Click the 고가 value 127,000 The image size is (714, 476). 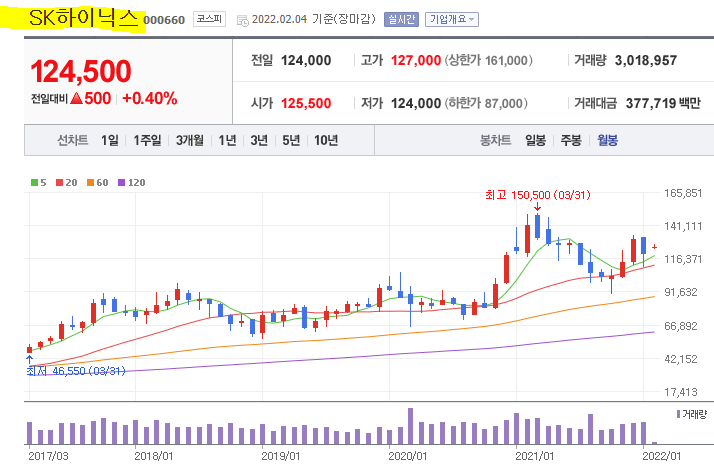(x=416, y=61)
